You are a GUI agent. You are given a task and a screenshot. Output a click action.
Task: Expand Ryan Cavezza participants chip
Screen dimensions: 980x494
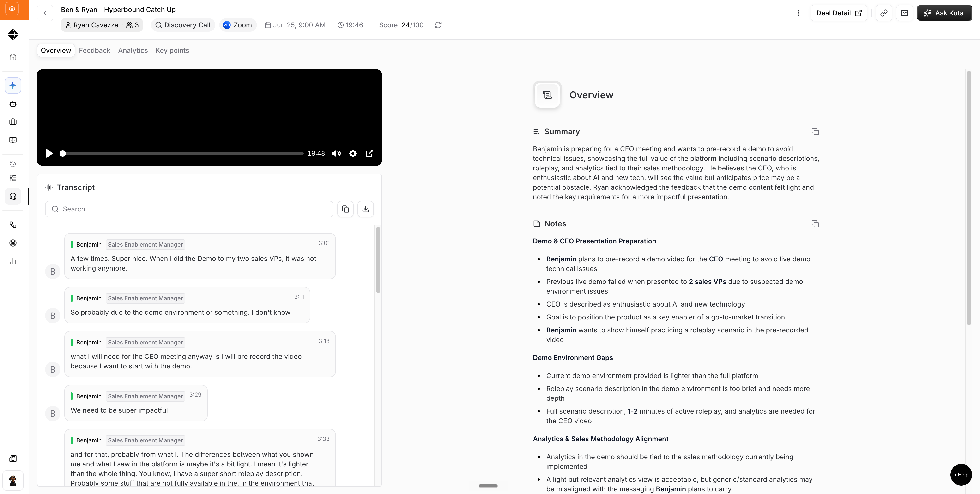coord(102,25)
